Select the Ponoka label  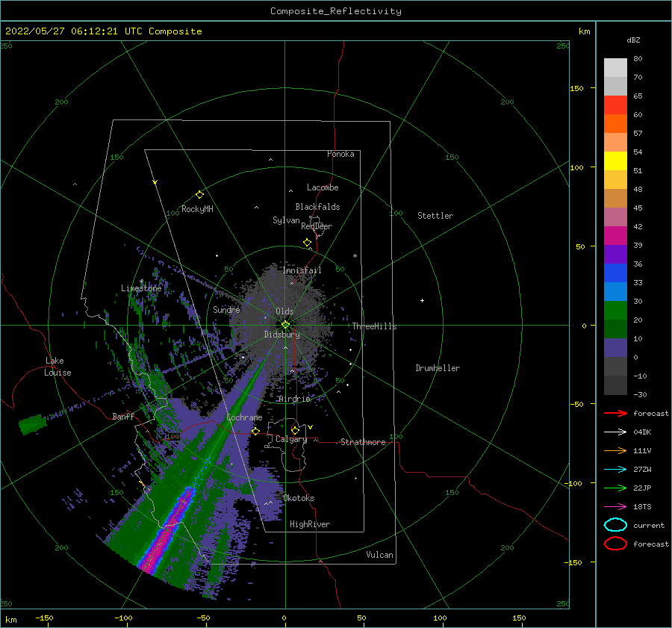340,154
